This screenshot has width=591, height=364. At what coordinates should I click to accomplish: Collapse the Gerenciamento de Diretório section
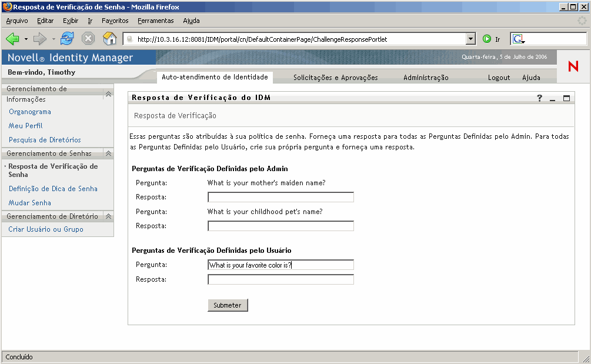click(108, 216)
